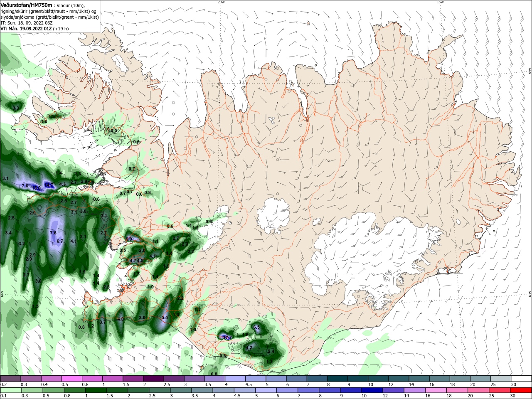
Task: Select the snow swatch starting at 0.2
Action: [x=10, y=379]
